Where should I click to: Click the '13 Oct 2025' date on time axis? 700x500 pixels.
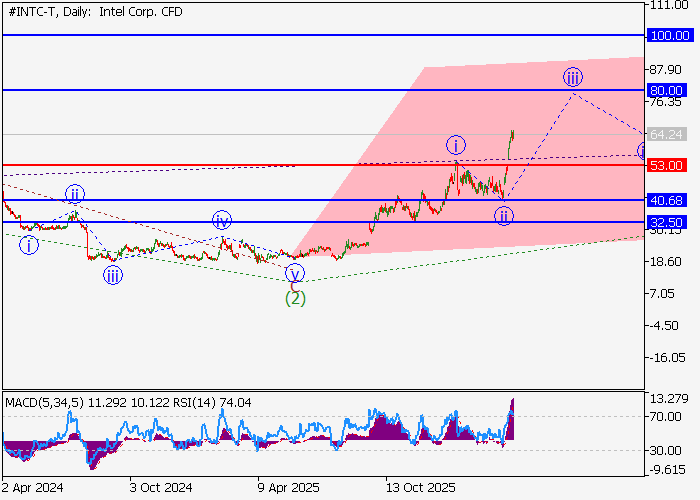(x=421, y=488)
